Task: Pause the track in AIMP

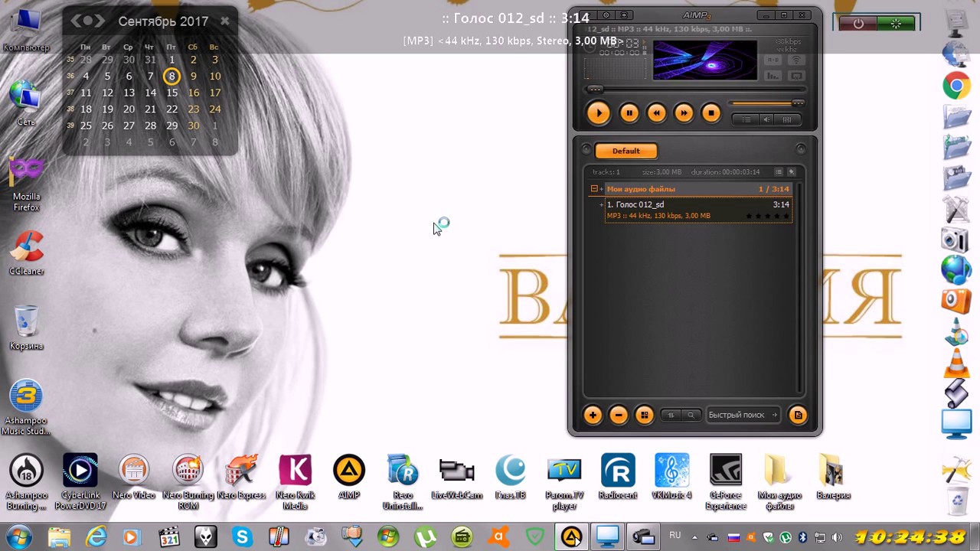Action: pyautogui.click(x=629, y=113)
